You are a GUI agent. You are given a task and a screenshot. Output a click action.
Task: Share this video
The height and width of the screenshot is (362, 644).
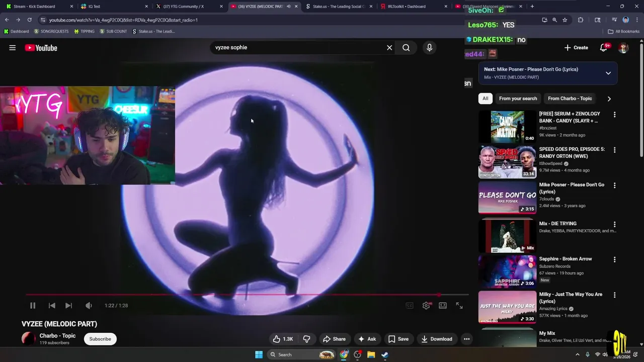335,339
